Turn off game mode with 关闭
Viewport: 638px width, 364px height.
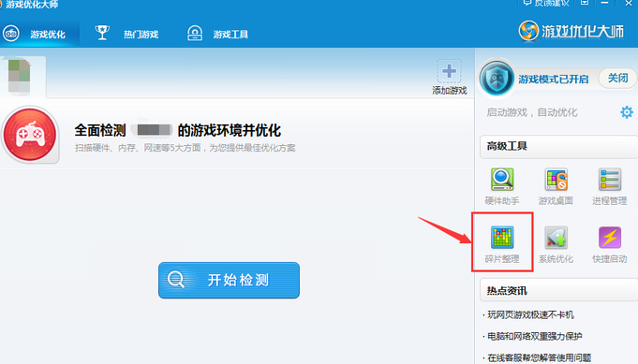(617, 78)
